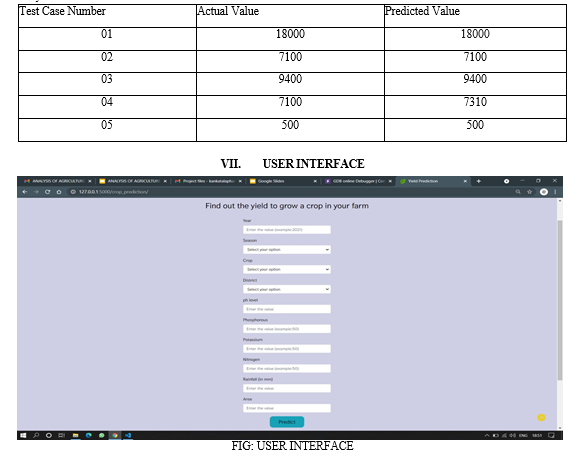The image size is (581, 459).
Task: Open Visual Studio Code from the taskbar
Action: 128,435
